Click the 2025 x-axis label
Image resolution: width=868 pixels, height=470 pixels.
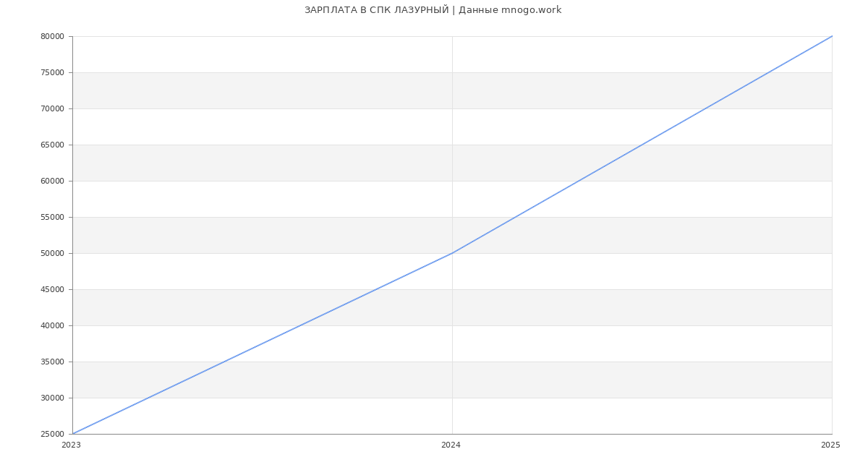(x=830, y=445)
